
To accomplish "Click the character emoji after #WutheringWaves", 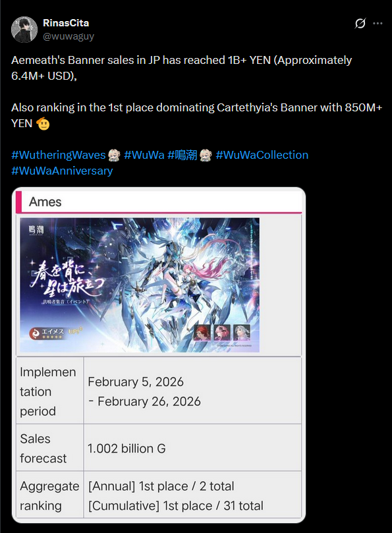I will (x=114, y=155).
